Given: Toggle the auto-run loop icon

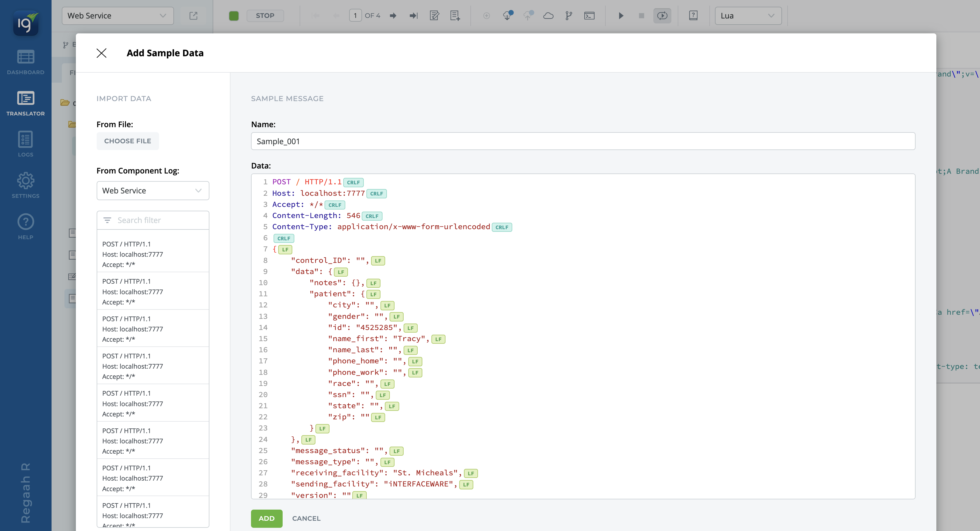Looking at the screenshot, I should 662,16.
